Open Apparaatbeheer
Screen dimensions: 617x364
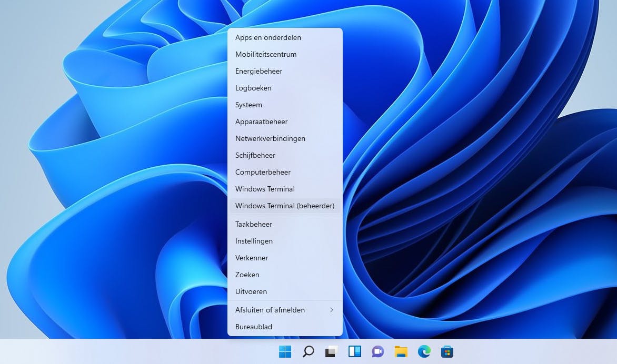[261, 122]
